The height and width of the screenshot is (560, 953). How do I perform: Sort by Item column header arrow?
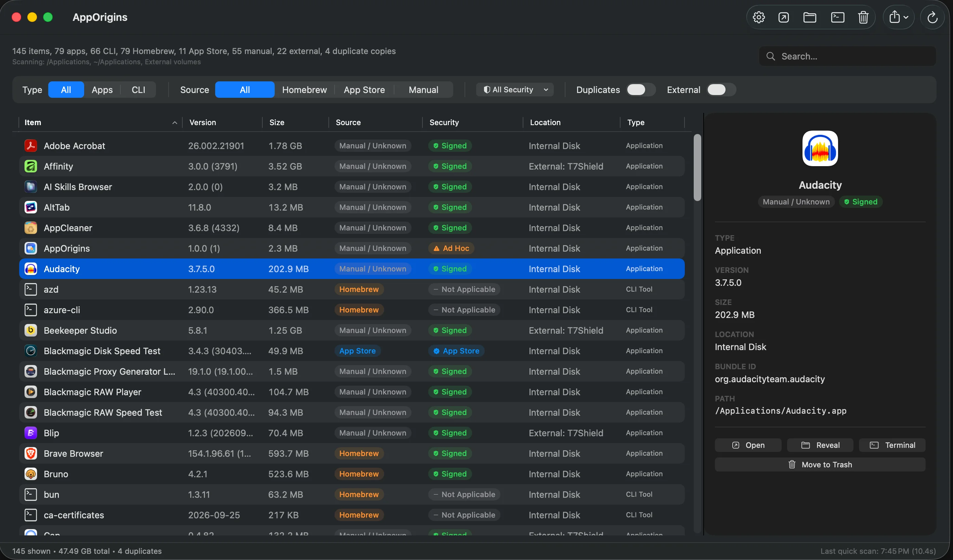pyautogui.click(x=175, y=123)
